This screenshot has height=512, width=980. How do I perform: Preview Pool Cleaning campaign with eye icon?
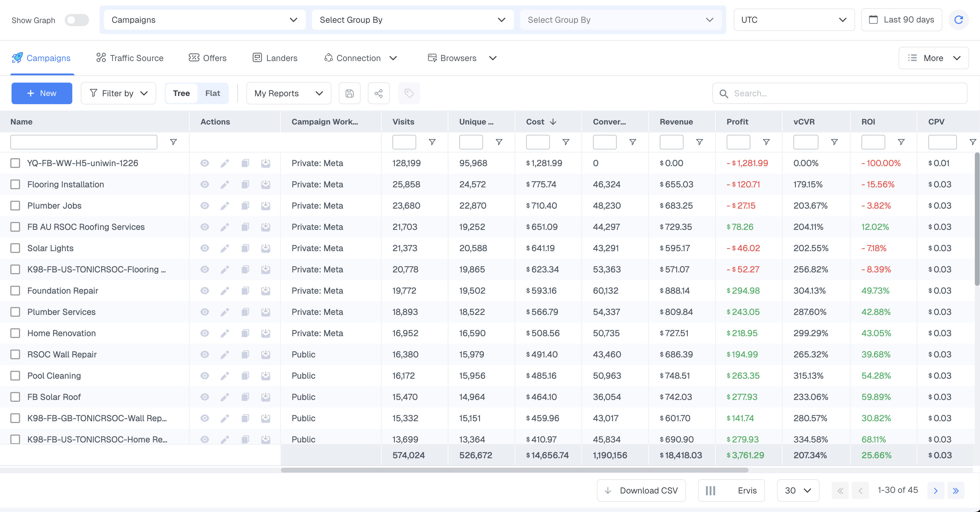[204, 376]
